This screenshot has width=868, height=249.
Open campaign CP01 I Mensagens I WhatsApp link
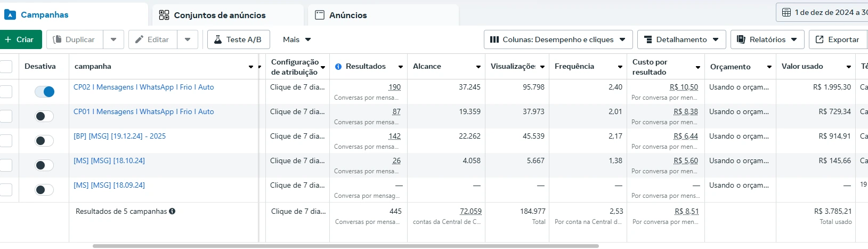[144, 111]
